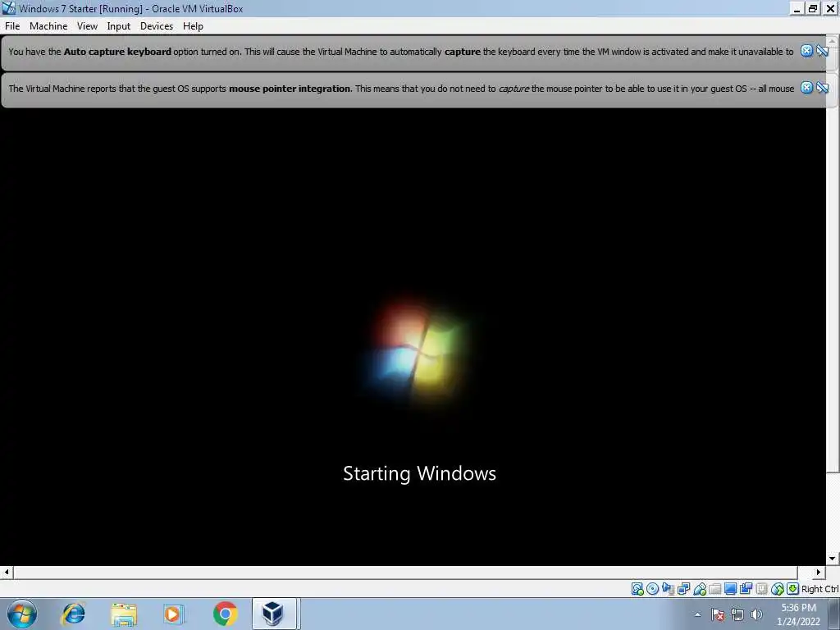Click the hard disk activity status icon

coord(637,589)
